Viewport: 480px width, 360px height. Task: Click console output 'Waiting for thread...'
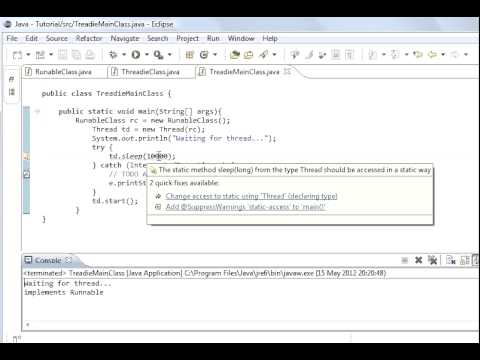click(68, 284)
